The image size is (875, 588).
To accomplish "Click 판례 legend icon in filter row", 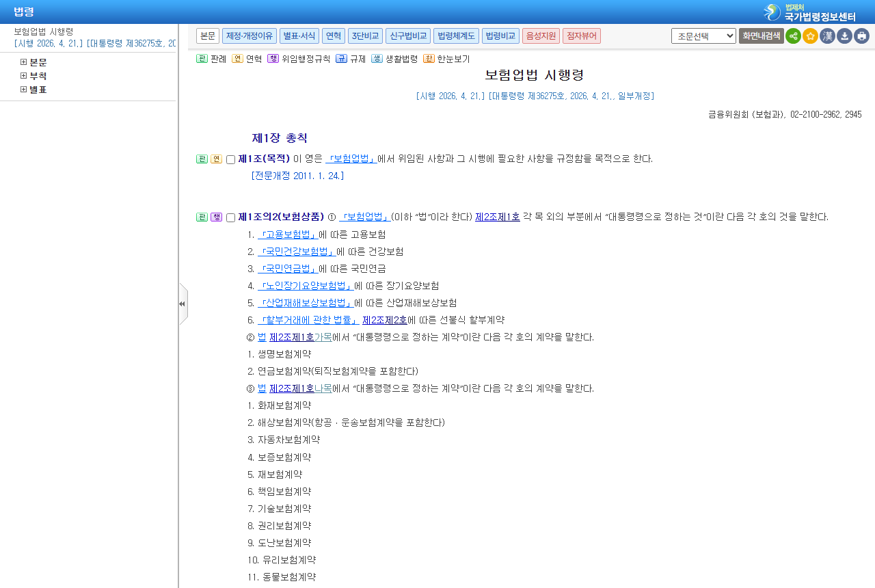I will 202,59.
